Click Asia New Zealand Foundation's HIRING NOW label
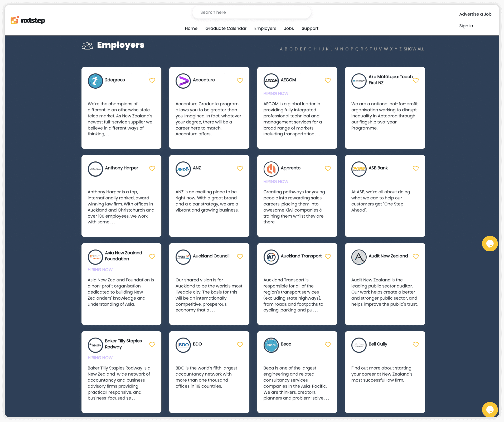 (x=100, y=270)
